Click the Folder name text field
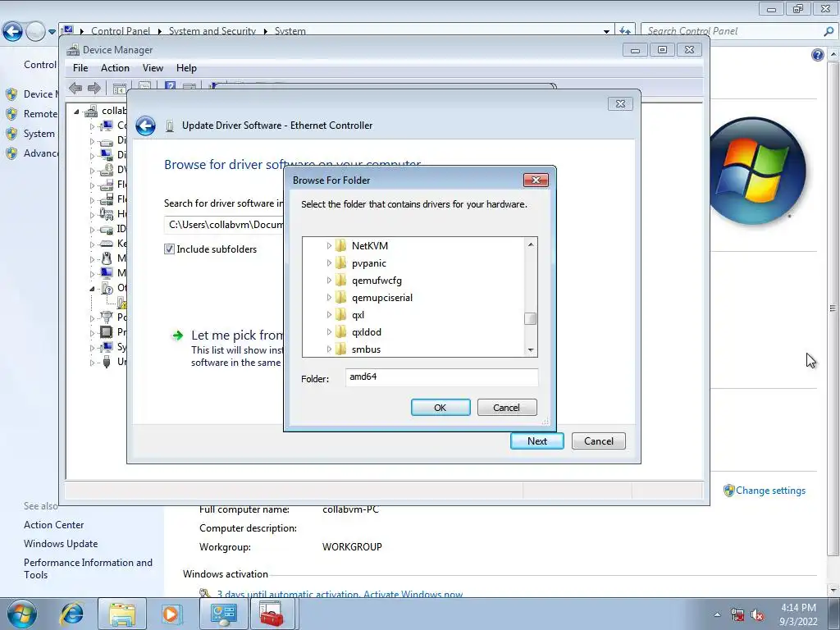This screenshot has height=630, width=840. [x=441, y=377]
